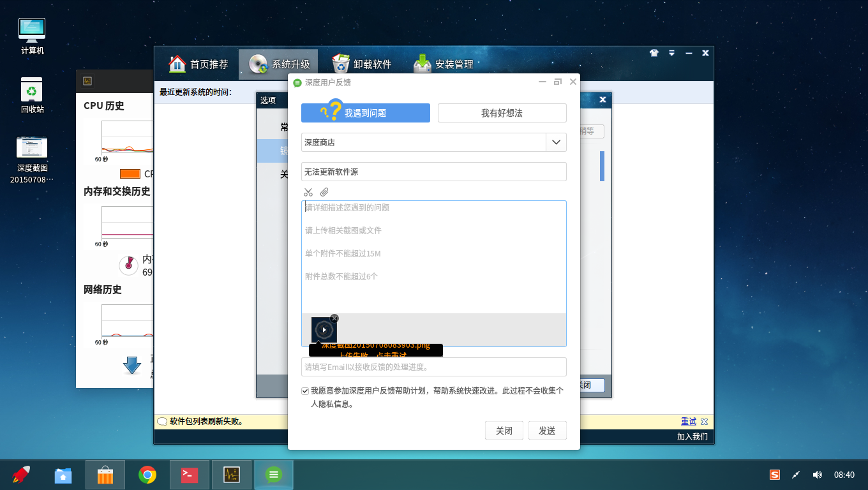Remove the attached screenshot thumbnail with its X

click(334, 318)
